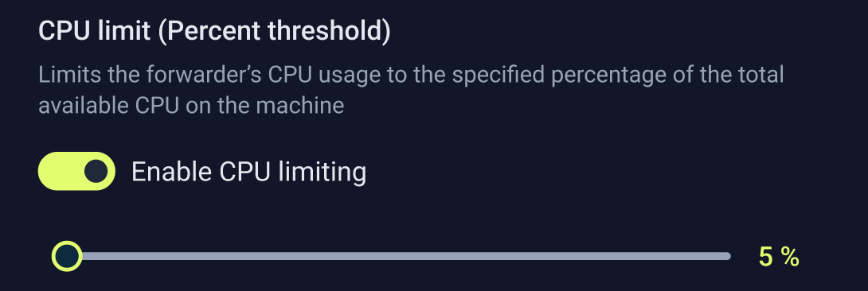Click the middle of the CPU limit slider track
This screenshot has height=291, width=868.
(x=399, y=256)
